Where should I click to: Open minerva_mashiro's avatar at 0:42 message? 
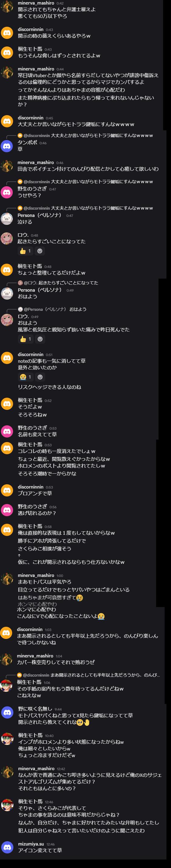tap(7, 6)
